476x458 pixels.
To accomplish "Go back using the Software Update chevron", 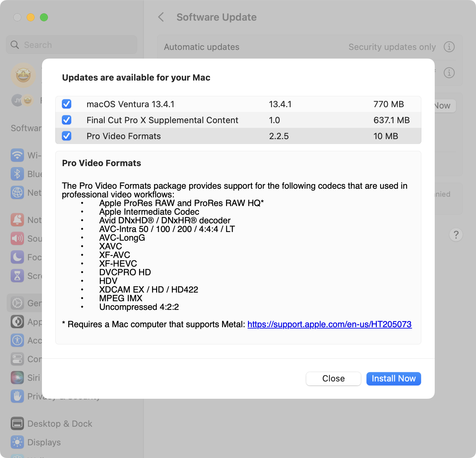I will click(x=161, y=17).
